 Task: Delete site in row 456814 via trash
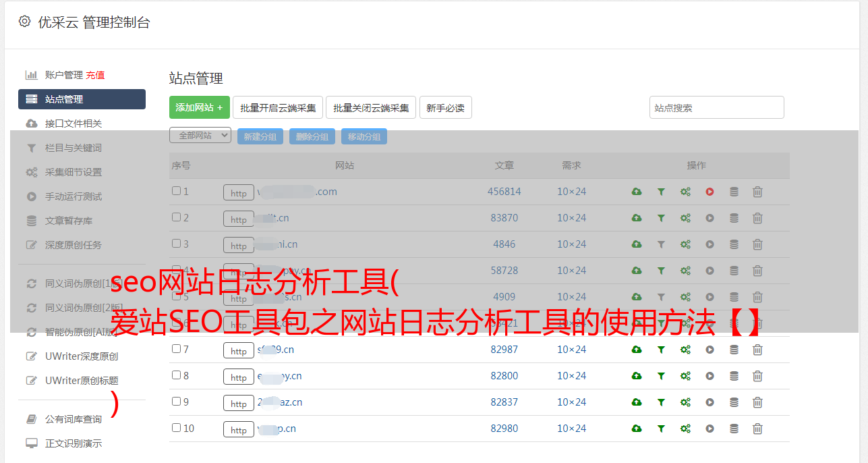click(x=757, y=192)
